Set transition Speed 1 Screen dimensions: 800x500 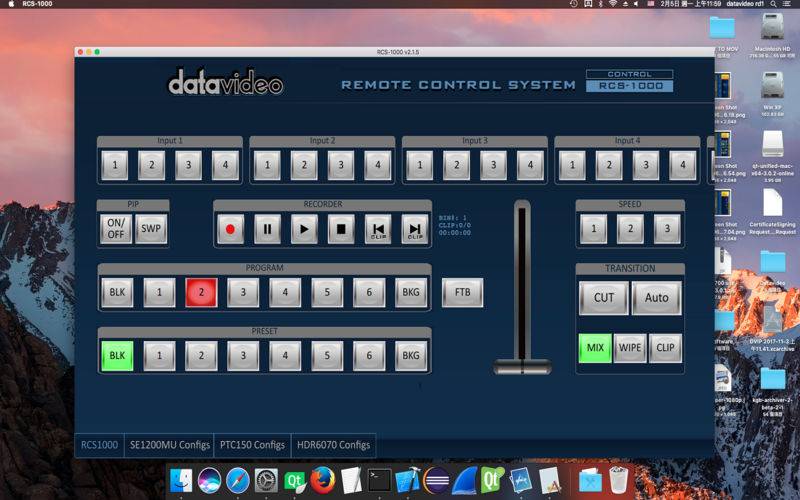(593, 229)
